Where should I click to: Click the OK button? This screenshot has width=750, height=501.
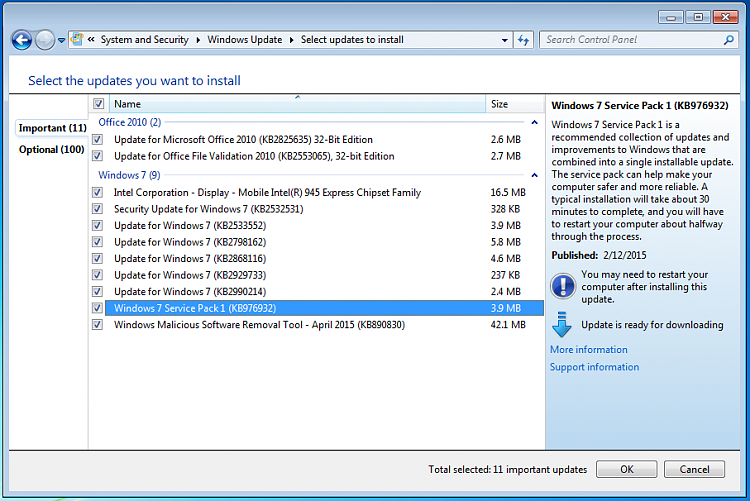point(627,469)
